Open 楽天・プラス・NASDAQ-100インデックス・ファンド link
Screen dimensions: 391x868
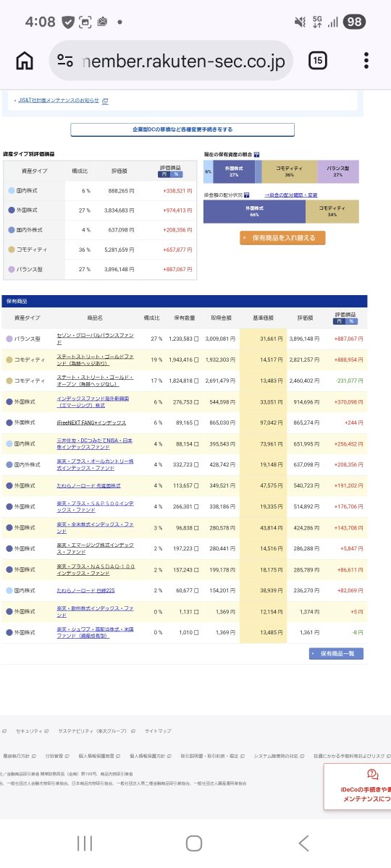pyautogui.click(x=95, y=569)
